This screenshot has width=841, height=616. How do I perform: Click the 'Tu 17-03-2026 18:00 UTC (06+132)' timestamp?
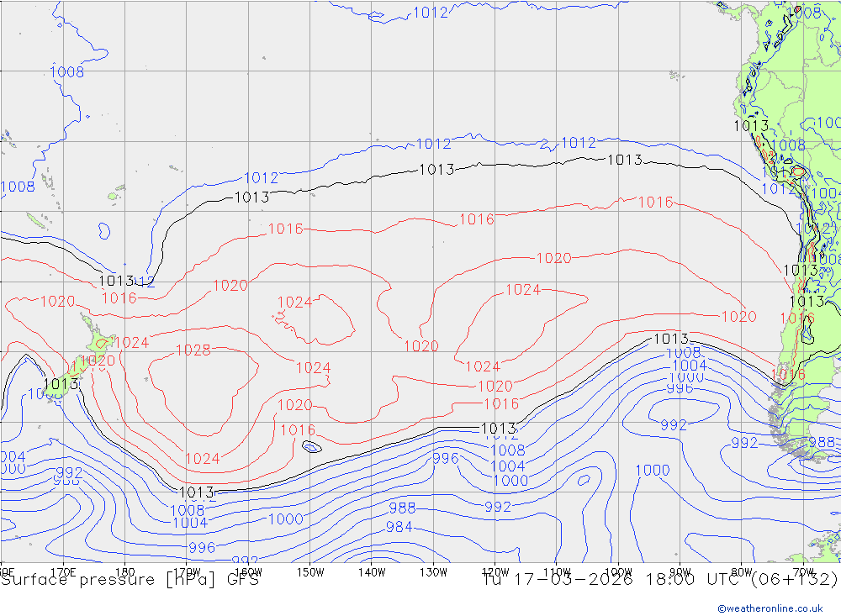tap(660, 580)
